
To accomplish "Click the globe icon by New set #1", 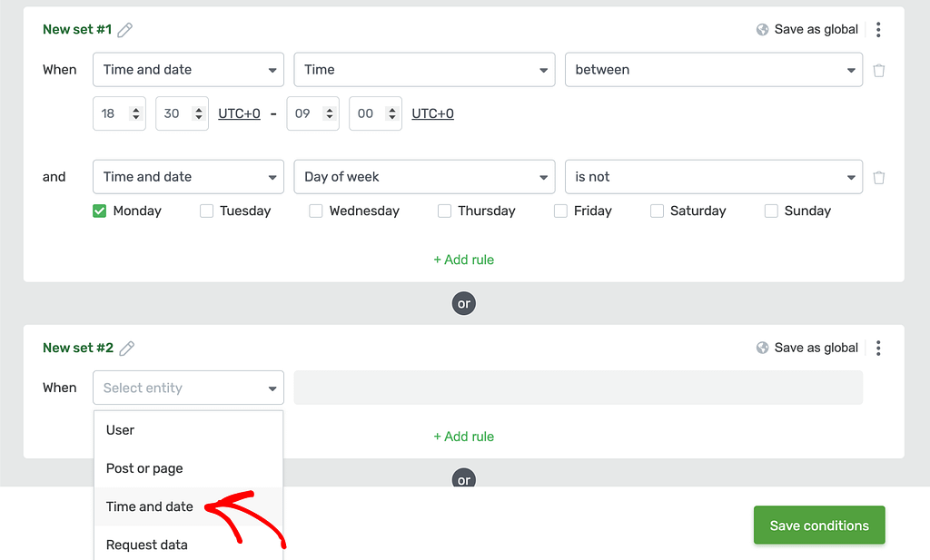I will click(762, 30).
